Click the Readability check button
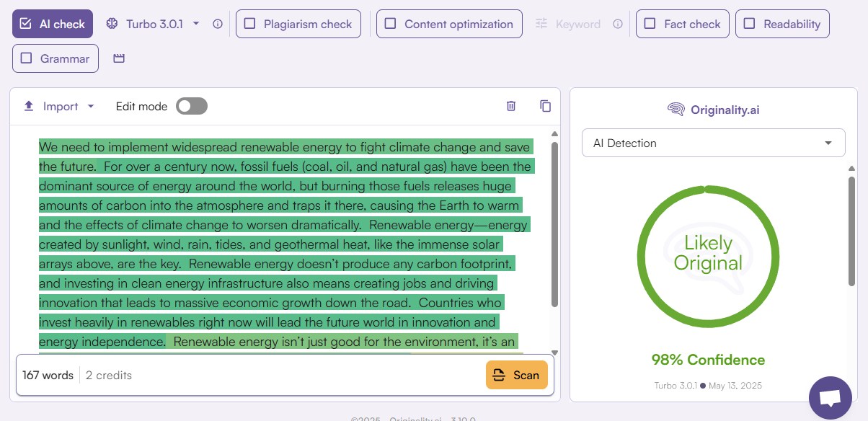Screen dimensions: 868x421 pyautogui.click(x=782, y=23)
